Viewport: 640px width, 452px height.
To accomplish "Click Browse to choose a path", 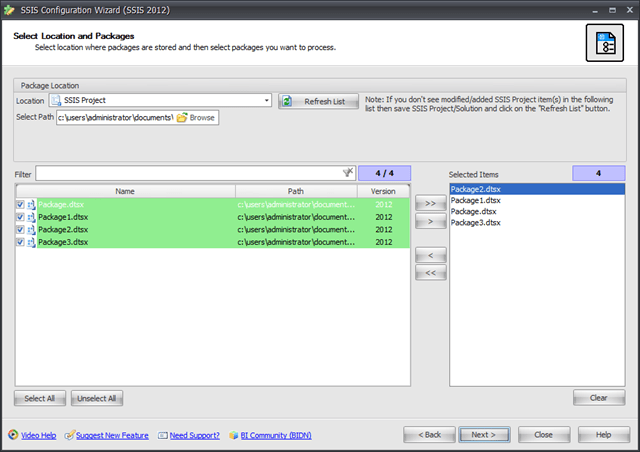I will (197, 118).
